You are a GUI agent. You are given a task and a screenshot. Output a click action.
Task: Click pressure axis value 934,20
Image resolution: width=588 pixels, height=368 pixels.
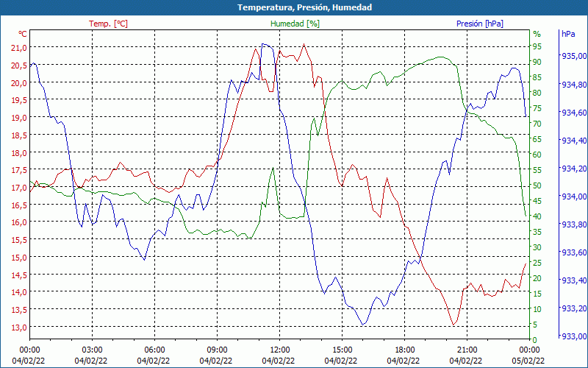pyautogui.click(x=574, y=169)
